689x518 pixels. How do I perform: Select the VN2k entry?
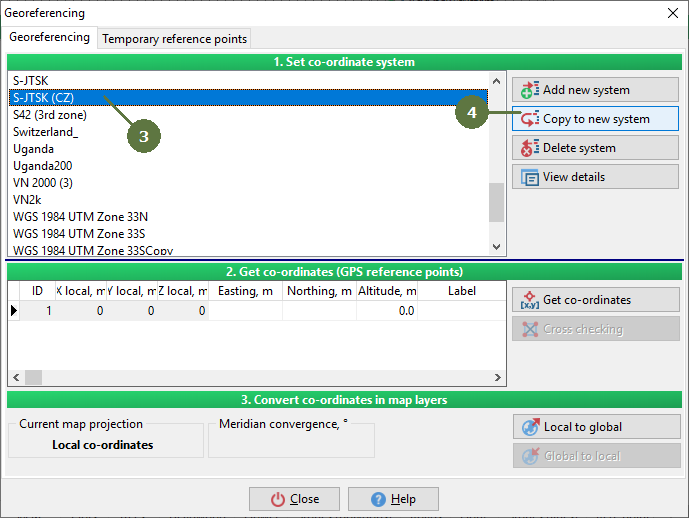248,200
